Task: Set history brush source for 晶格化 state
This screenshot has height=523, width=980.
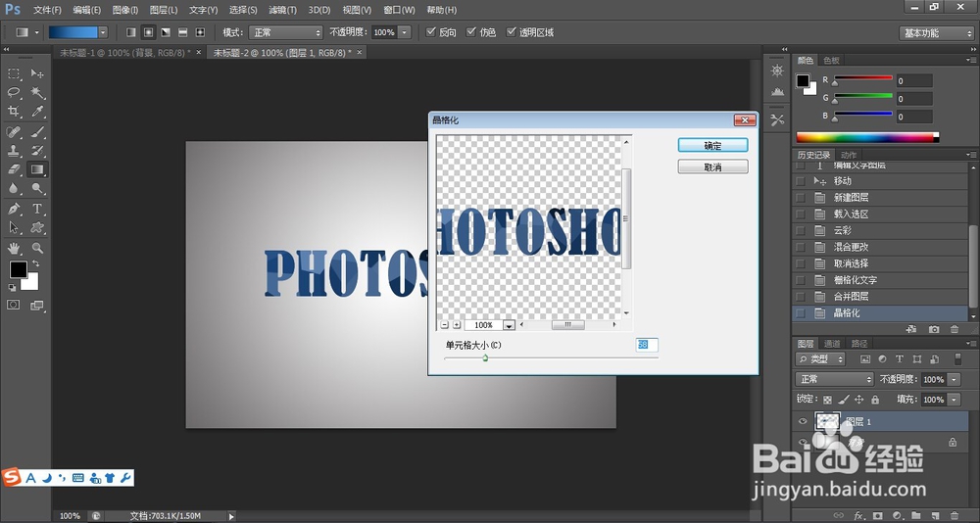Action: [x=800, y=313]
